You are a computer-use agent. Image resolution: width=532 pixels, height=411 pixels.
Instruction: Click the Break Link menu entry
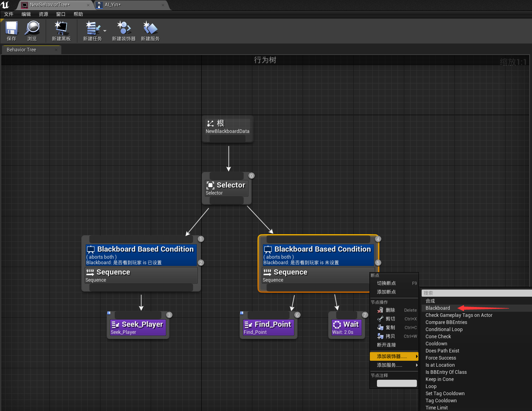386,345
